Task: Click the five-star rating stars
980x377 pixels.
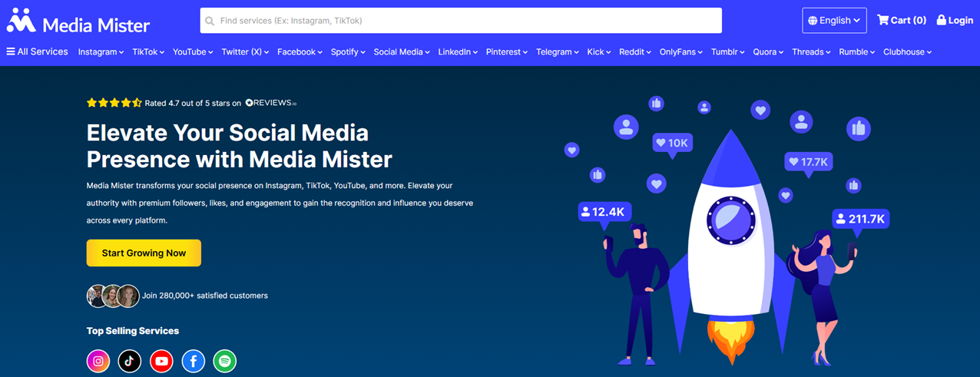Action: click(114, 103)
